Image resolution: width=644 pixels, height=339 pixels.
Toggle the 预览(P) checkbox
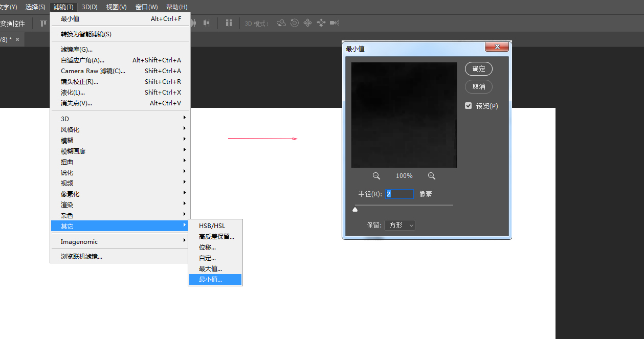coord(468,106)
